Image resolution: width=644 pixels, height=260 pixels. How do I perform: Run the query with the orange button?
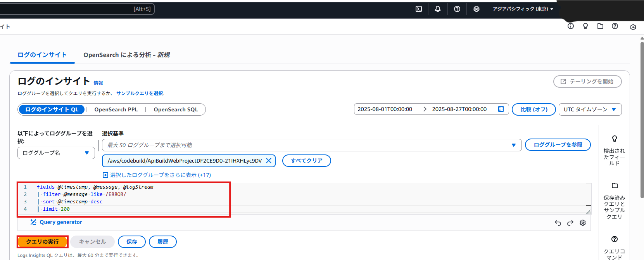point(43,242)
